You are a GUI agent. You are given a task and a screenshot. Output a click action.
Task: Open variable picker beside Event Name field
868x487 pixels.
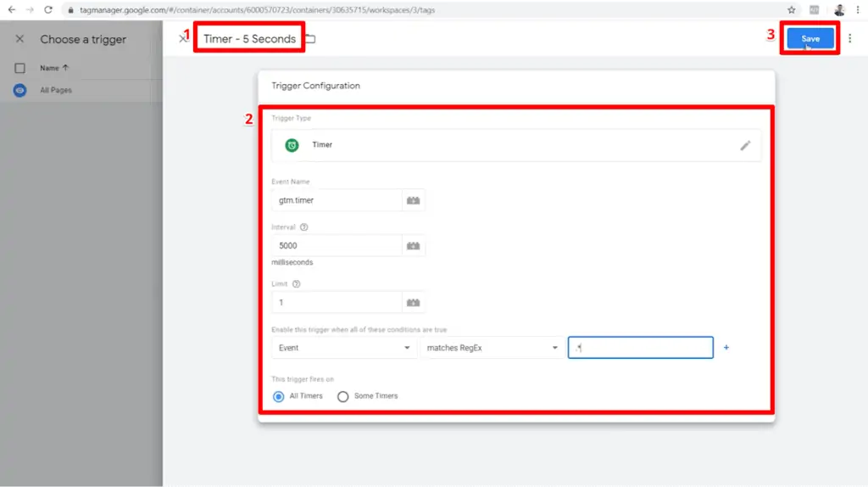(x=413, y=200)
